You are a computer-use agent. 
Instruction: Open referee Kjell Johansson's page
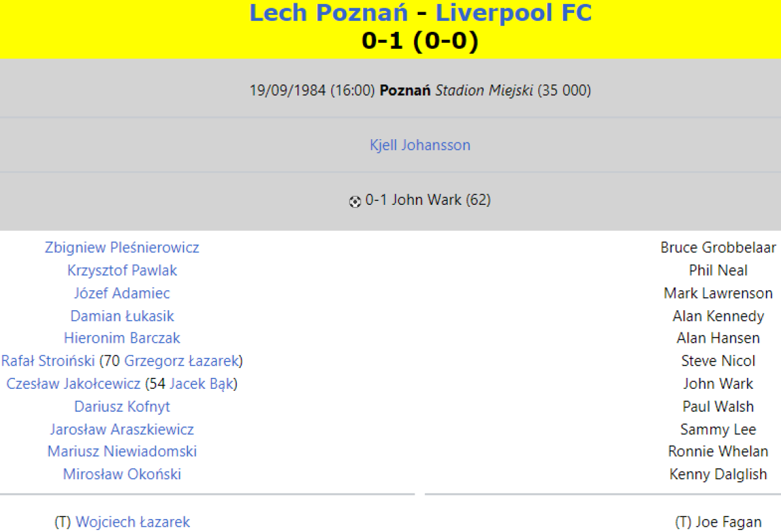(x=420, y=145)
